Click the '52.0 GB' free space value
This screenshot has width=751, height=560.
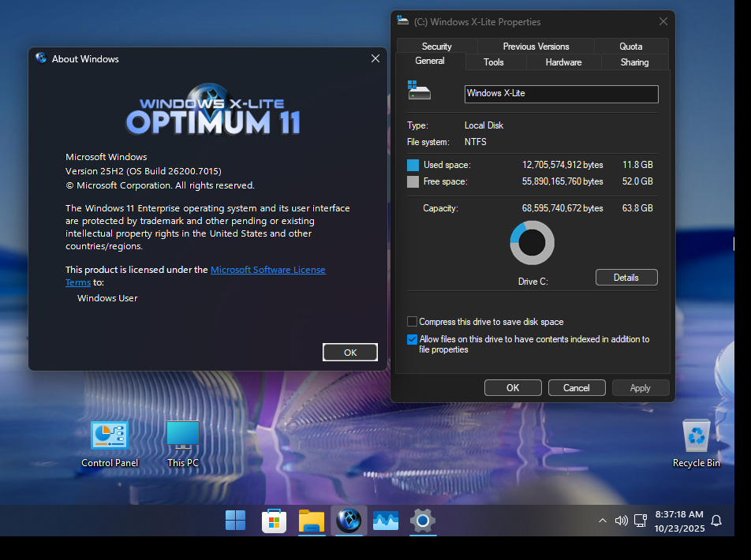click(x=637, y=181)
